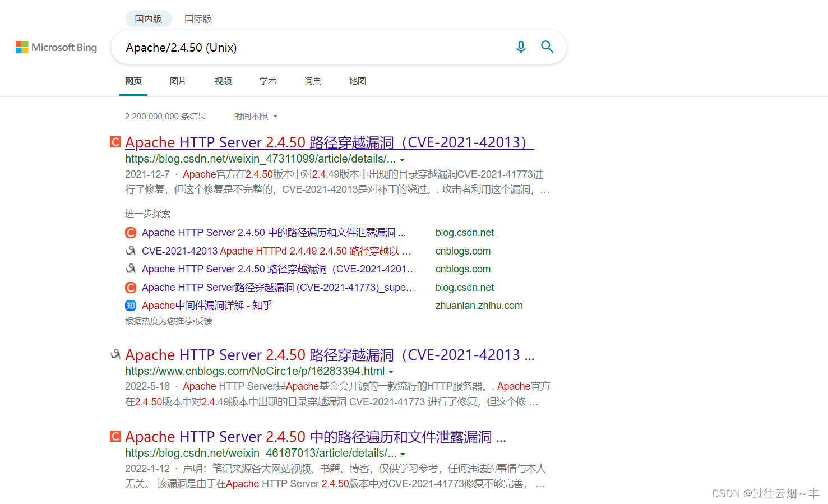Open related link Apache HTTP Server 2.4.50 路径穿越漏洞 (CVE-2021-4201…

[279, 269]
